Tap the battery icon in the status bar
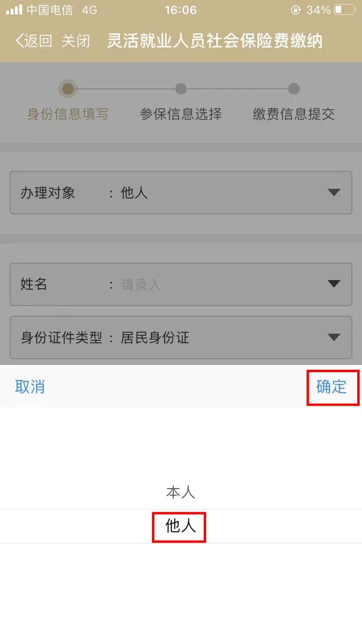The image size is (362, 644). pos(345,10)
